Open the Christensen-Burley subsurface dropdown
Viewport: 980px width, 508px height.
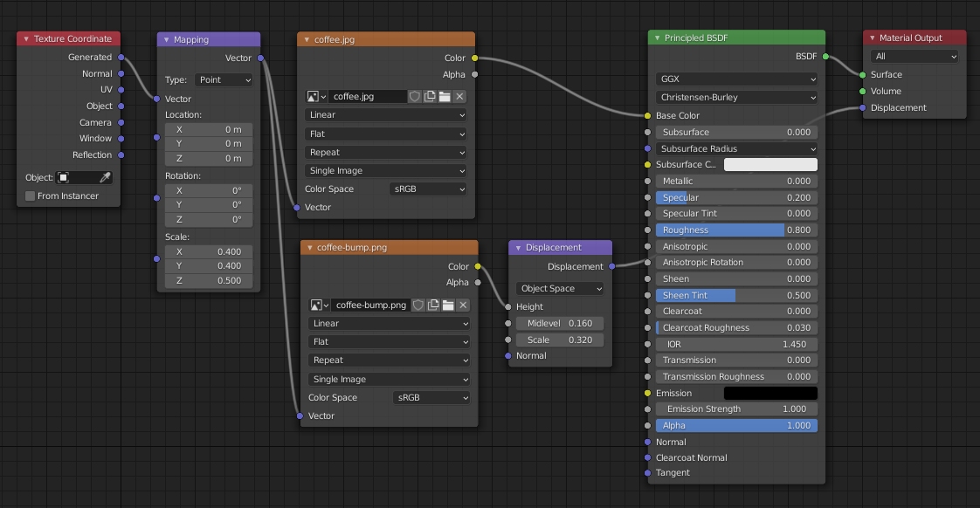pyautogui.click(x=736, y=98)
